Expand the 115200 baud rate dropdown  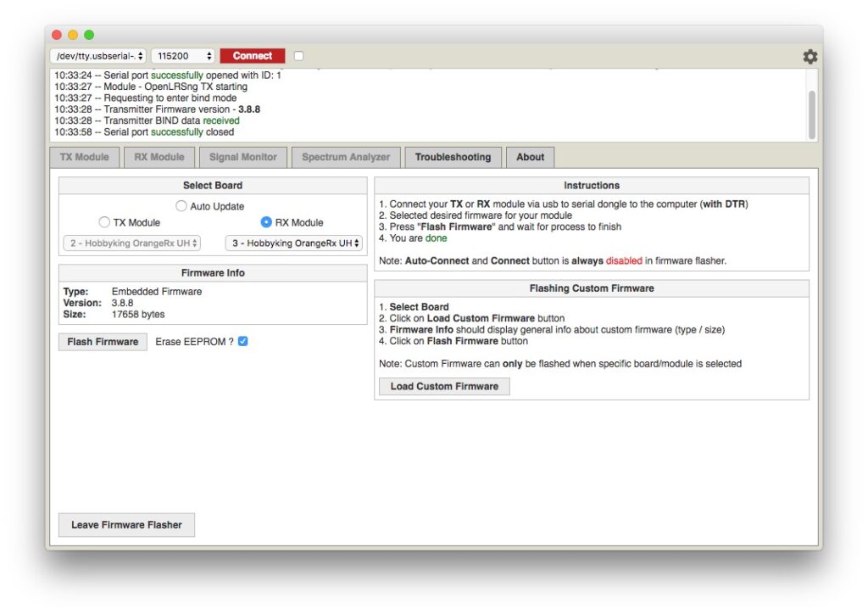tap(183, 56)
